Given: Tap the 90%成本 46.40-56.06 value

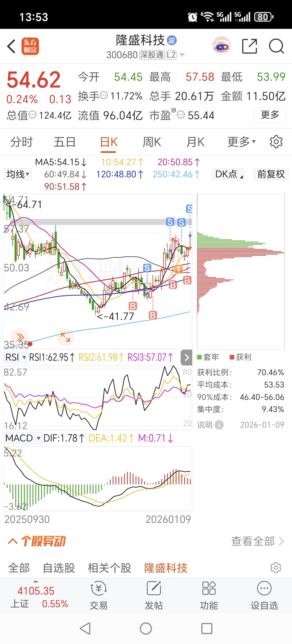Looking at the screenshot, I should [x=262, y=397].
